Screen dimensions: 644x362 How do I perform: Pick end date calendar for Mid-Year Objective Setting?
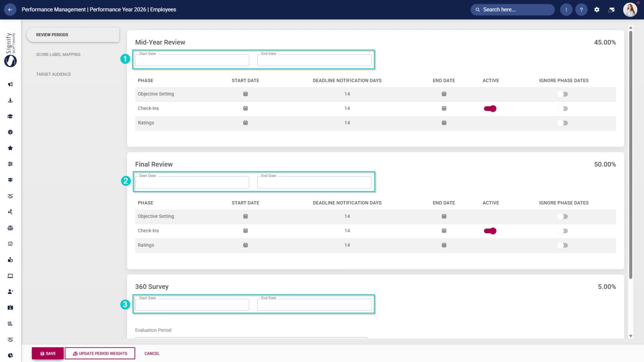[x=444, y=94]
